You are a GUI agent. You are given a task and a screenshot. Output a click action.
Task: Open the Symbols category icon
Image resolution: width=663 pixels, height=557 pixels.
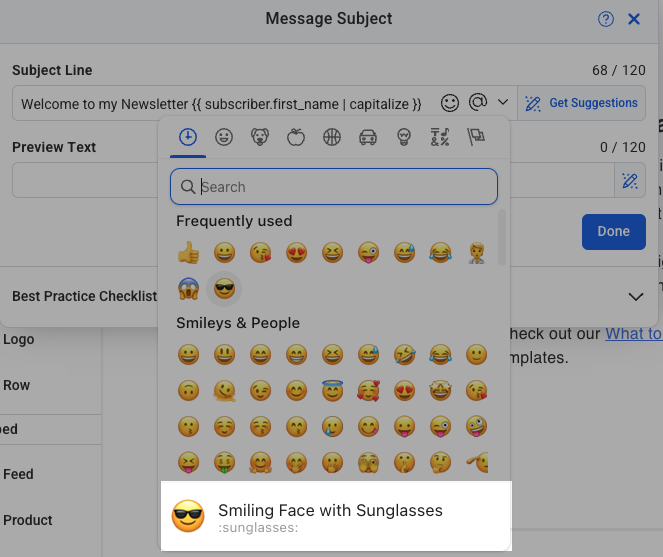click(x=440, y=138)
